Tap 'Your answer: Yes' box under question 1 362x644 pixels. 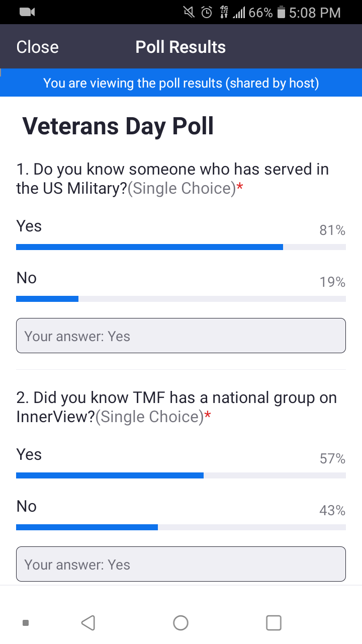pyautogui.click(x=180, y=336)
